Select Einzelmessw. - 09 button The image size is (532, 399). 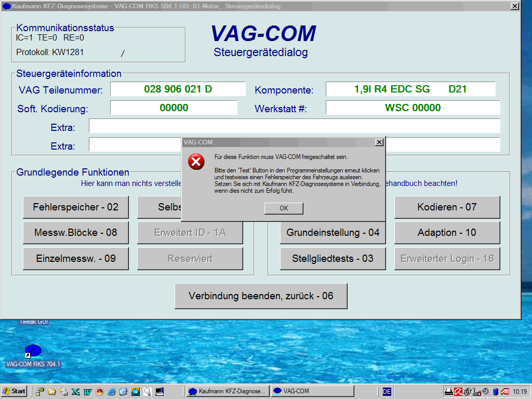pyautogui.click(x=76, y=259)
